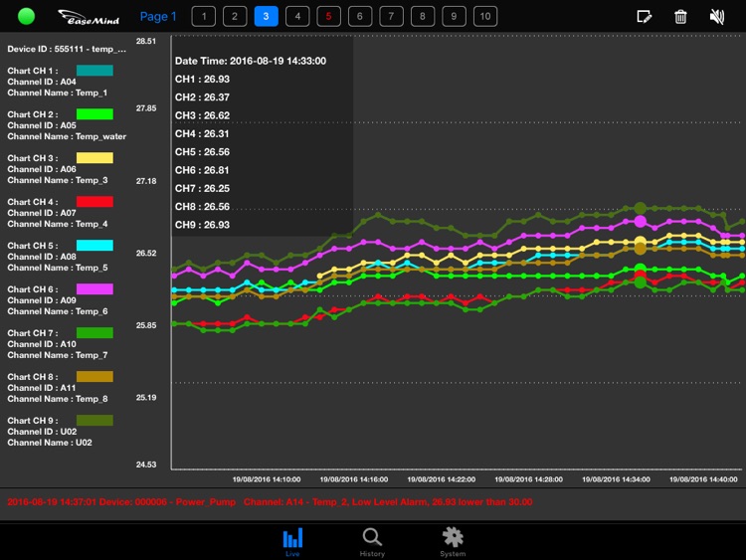Switch to the Live chart tab
Viewport: 746px width, 560px height.
292,542
